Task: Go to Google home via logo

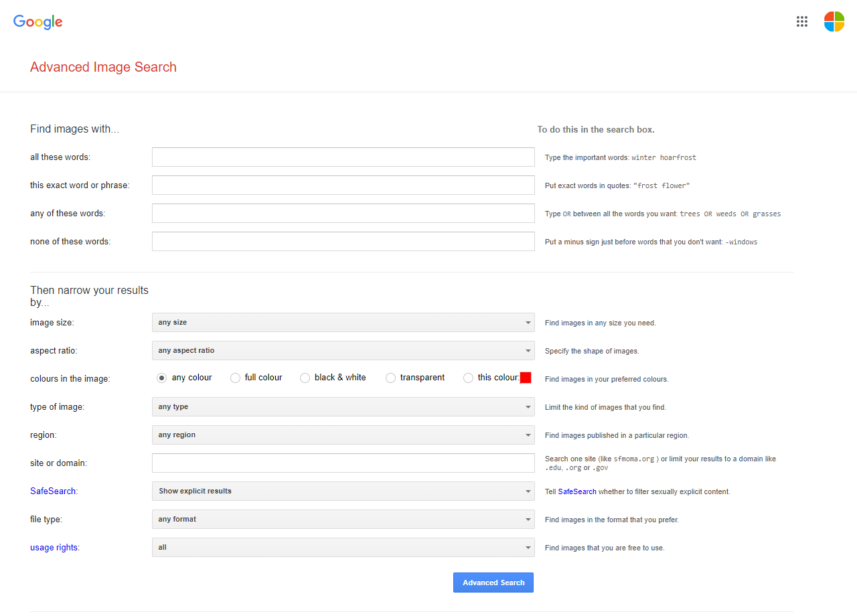Action: (38, 21)
